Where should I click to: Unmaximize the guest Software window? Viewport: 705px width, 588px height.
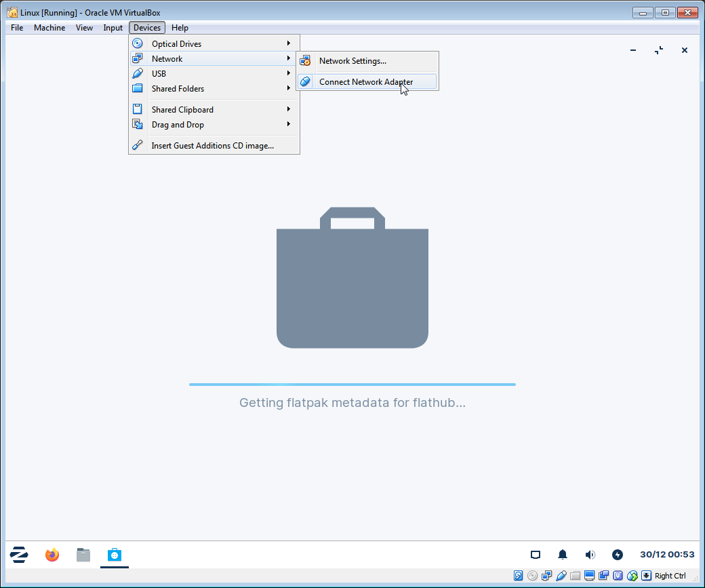659,50
